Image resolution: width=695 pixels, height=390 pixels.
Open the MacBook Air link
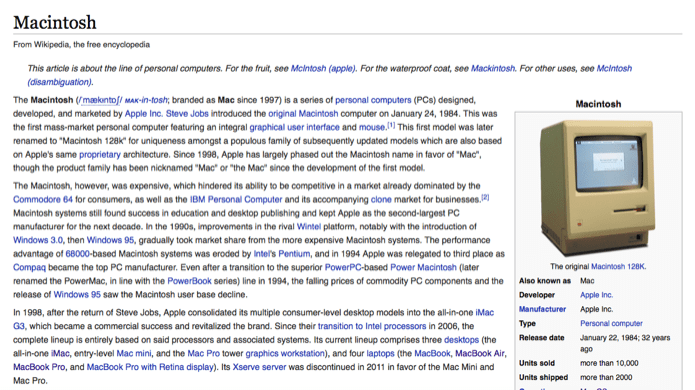coord(480,354)
